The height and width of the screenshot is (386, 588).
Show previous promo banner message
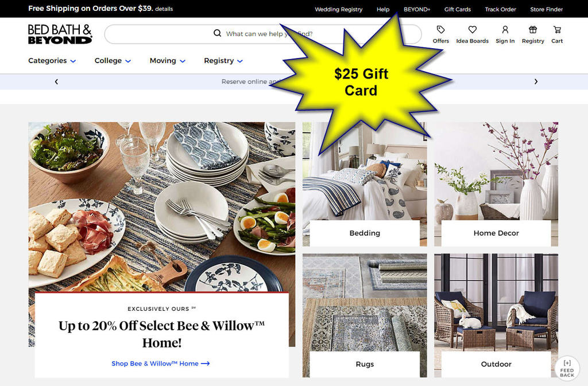(56, 81)
